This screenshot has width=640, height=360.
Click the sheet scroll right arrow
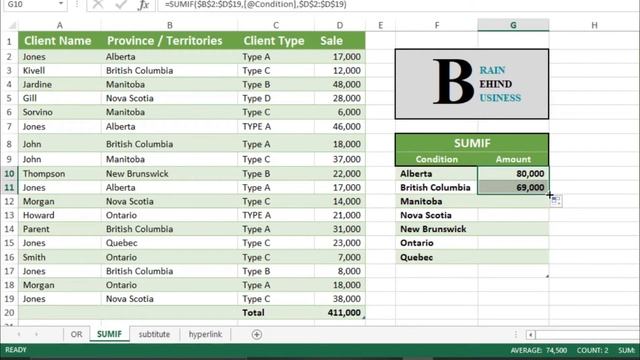pos(37,334)
